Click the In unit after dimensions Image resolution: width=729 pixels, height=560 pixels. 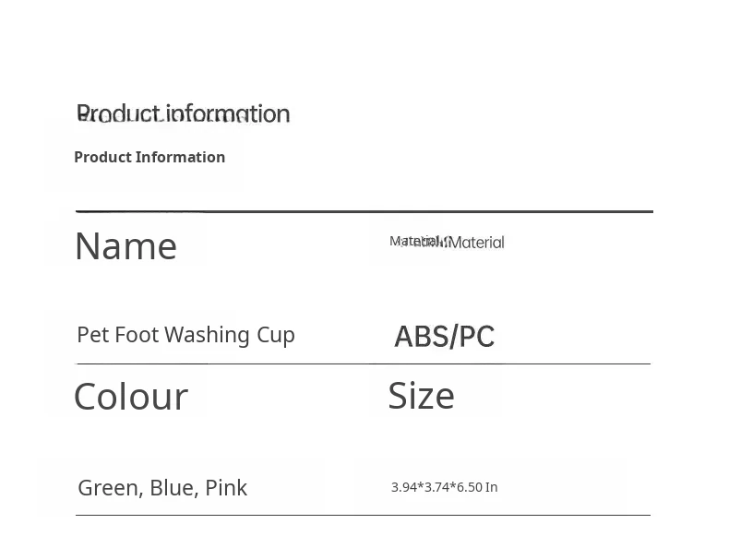point(492,487)
